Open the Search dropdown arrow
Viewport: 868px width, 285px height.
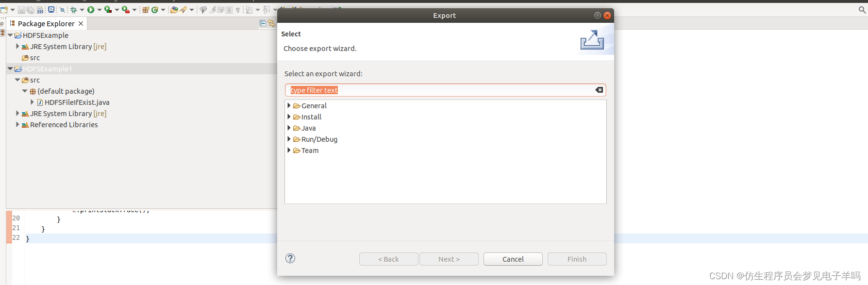[x=192, y=10]
